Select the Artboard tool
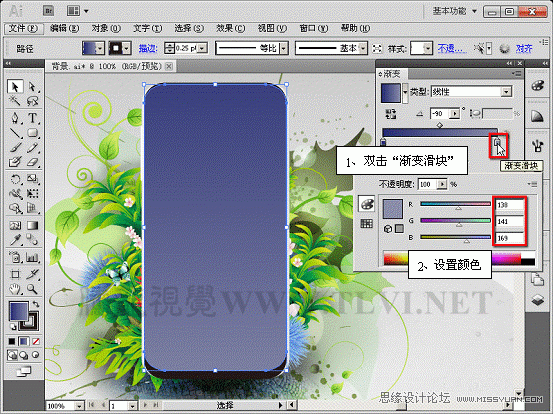Screen dimensions: 553x414 (x=15, y=274)
